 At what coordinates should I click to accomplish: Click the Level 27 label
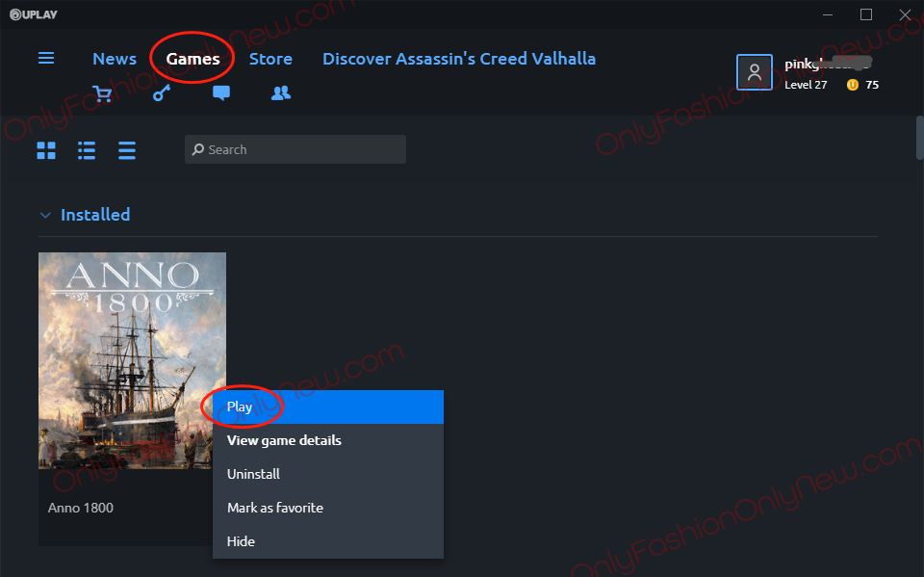(806, 85)
